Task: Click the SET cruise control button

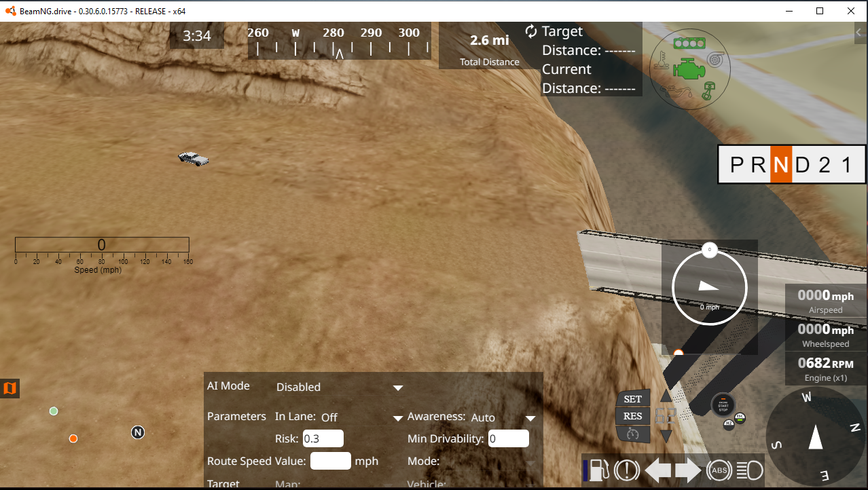Action: click(633, 399)
